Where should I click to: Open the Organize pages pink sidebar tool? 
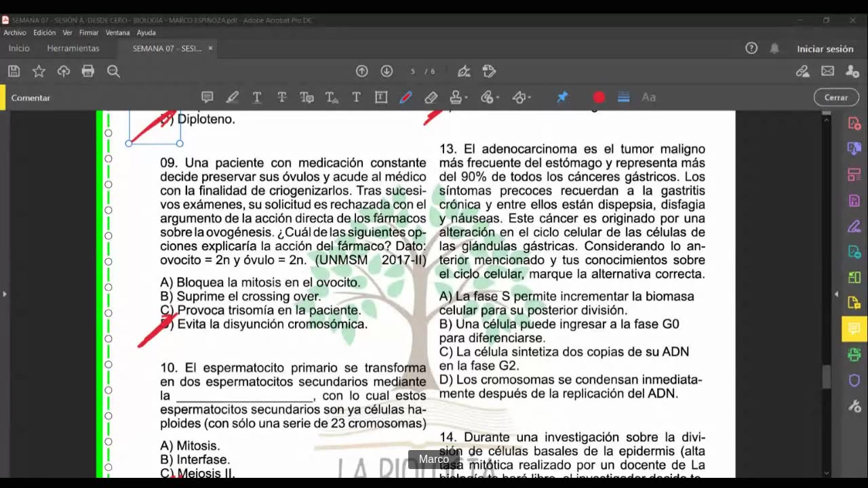click(854, 175)
